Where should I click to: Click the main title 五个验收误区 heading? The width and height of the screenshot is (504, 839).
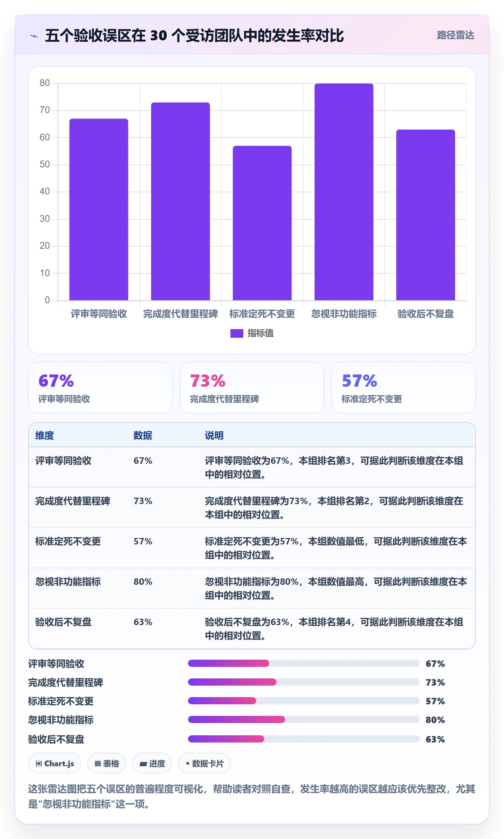coord(194,36)
